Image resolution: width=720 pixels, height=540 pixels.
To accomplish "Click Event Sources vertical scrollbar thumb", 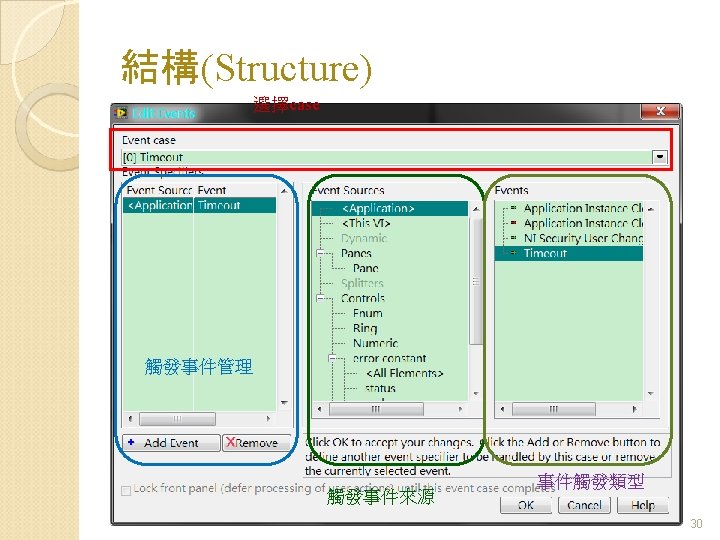I will 476,281.
